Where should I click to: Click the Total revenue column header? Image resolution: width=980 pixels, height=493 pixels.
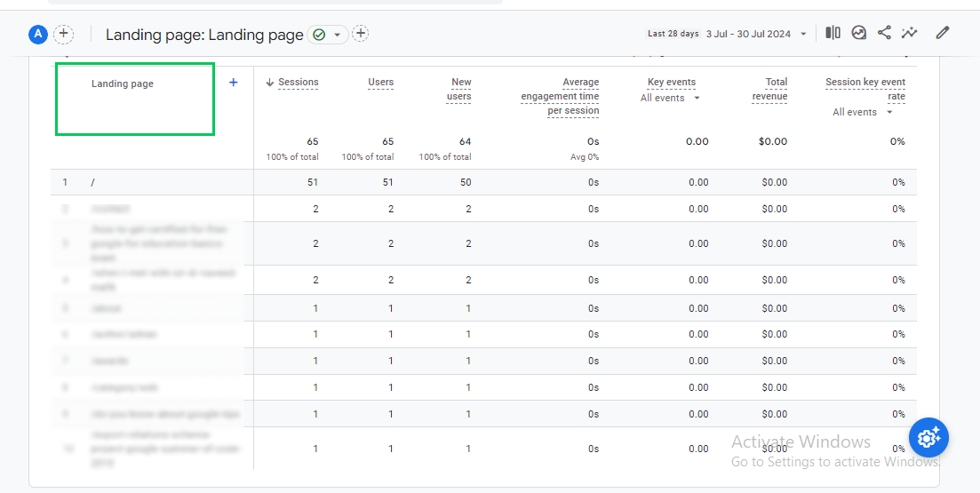coord(770,89)
